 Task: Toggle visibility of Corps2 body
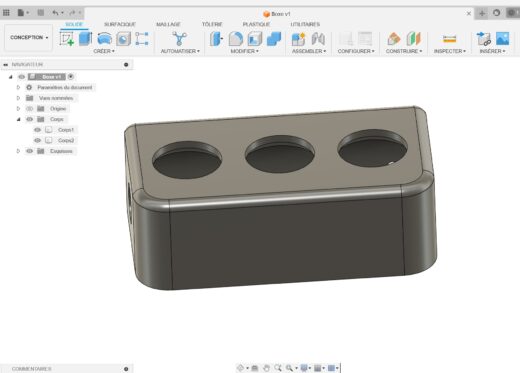pyautogui.click(x=37, y=140)
